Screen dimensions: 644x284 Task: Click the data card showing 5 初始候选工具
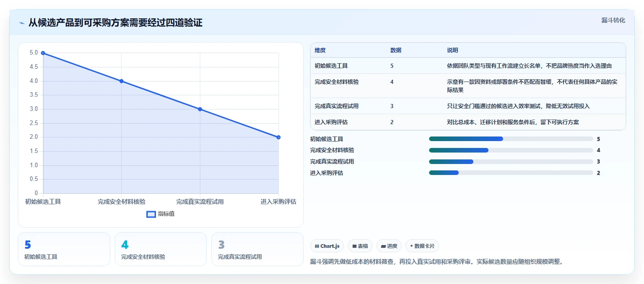[64, 249]
